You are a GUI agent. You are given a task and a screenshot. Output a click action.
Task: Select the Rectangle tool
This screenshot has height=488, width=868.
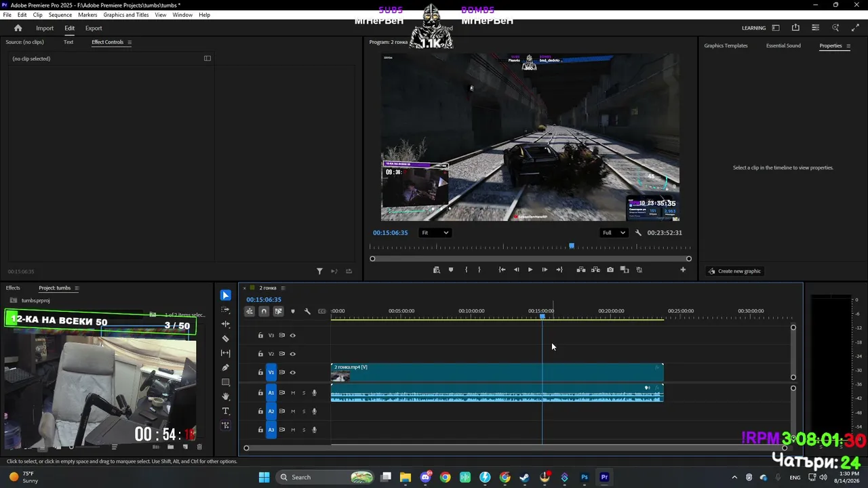point(226,382)
